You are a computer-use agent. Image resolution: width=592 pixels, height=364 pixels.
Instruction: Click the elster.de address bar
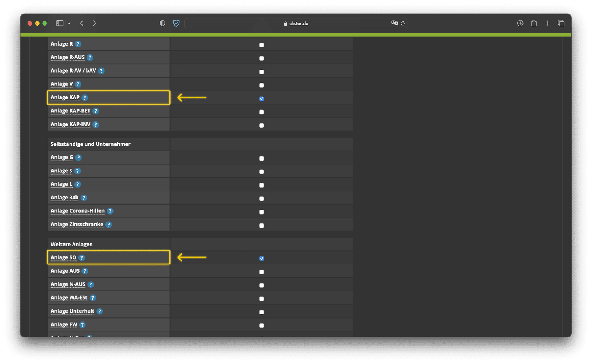(296, 23)
